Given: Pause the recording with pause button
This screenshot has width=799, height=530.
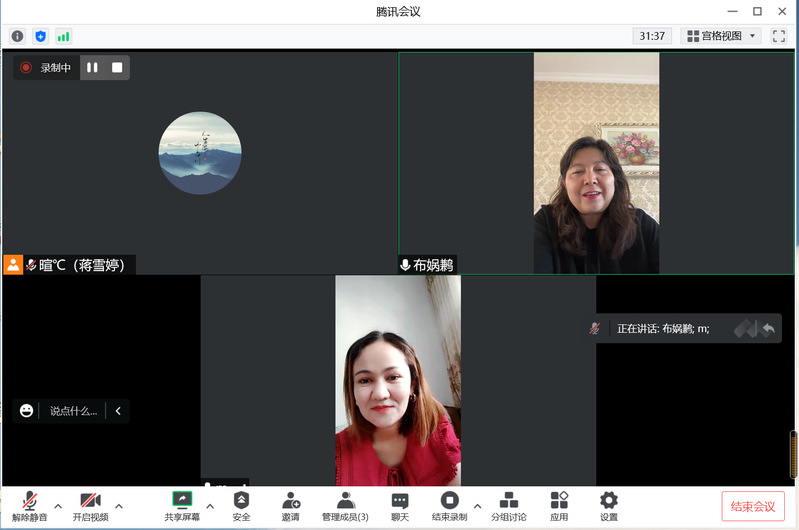Looking at the screenshot, I should coord(92,68).
